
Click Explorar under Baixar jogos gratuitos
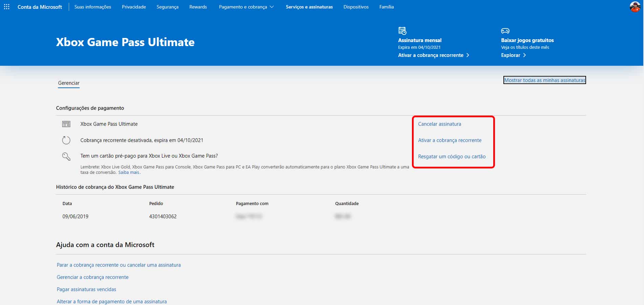(x=511, y=55)
